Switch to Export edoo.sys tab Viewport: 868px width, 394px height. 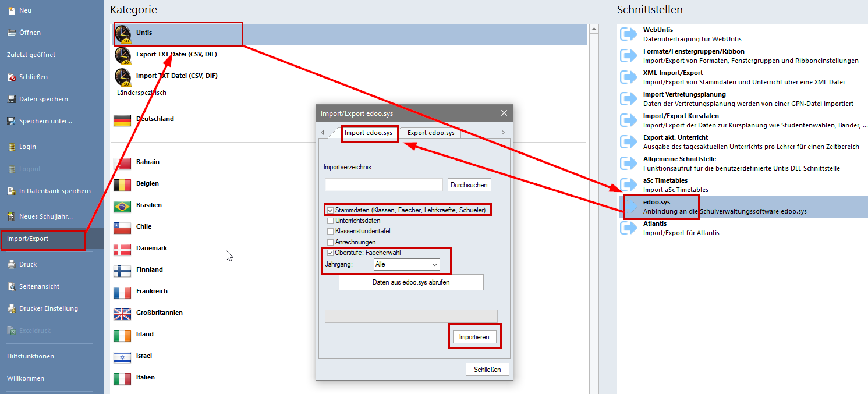click(431, 133)
